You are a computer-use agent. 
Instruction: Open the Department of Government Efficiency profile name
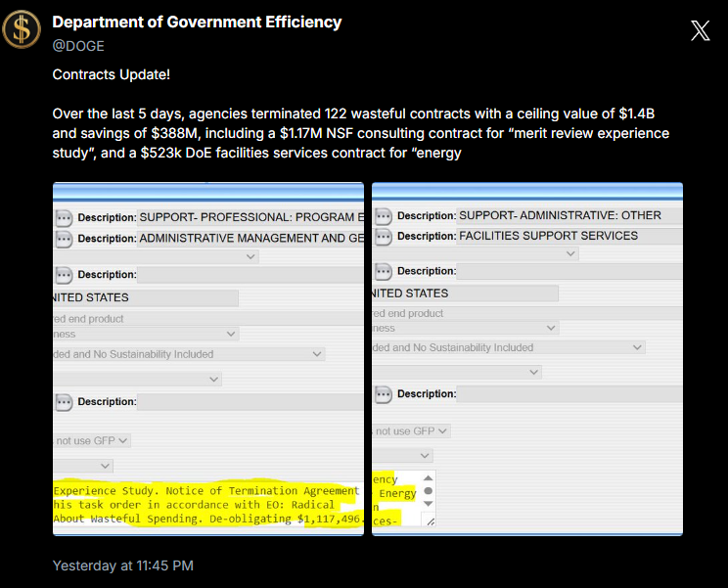[197, 23]
